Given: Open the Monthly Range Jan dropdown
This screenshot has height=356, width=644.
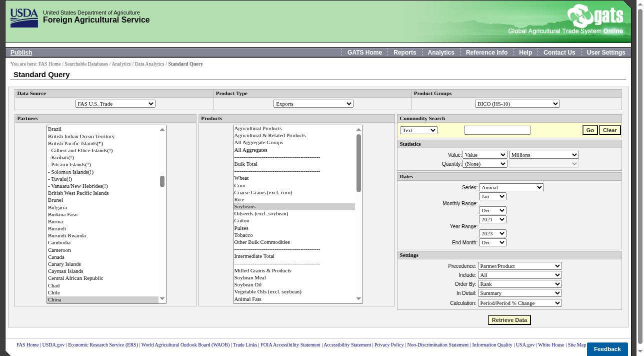Looking at the screenshot, I should tap(492, 196).
